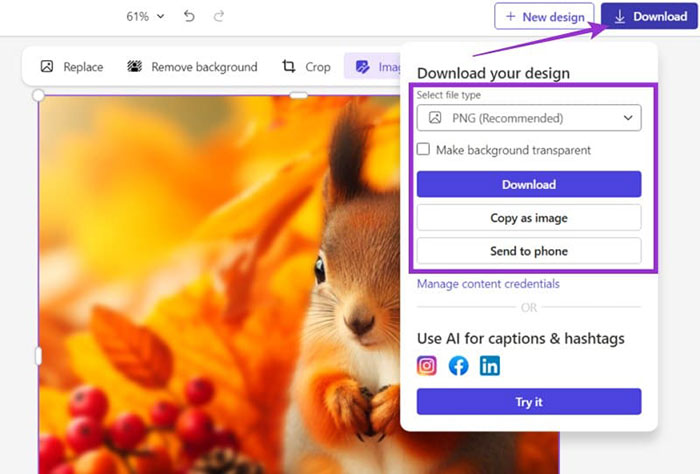Expand the PNG file type dropdown

(528, 118)
